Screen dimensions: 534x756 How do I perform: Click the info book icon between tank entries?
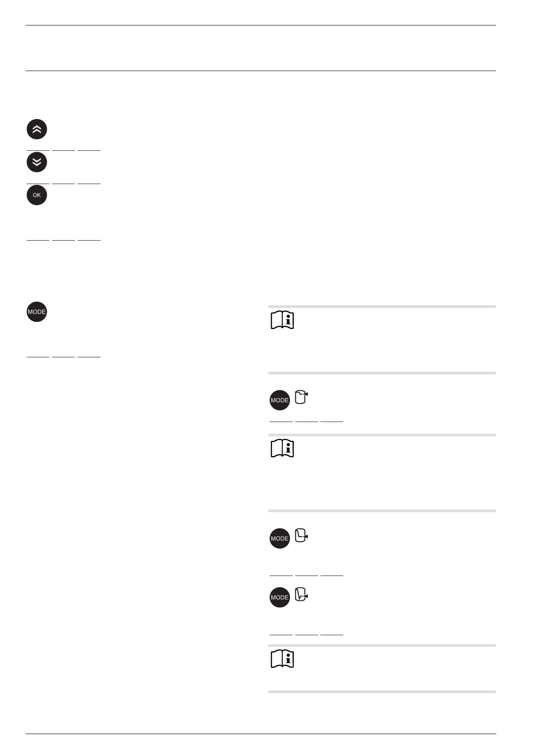point(282,448)
